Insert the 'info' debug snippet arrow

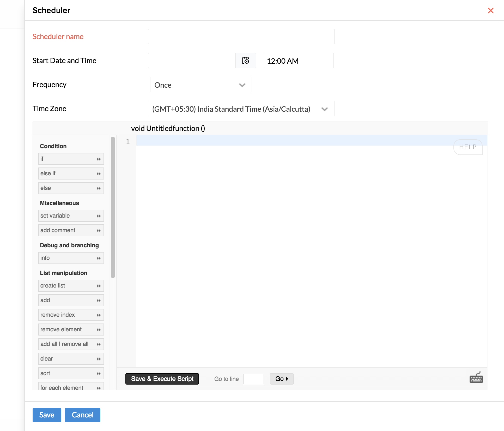98,258
